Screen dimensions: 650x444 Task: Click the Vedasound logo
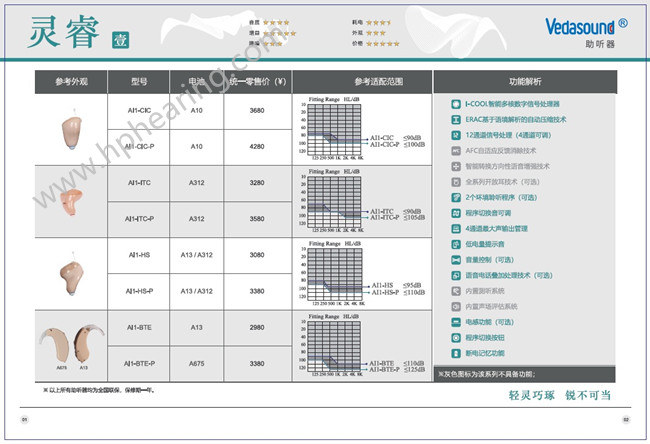(586, 27)
